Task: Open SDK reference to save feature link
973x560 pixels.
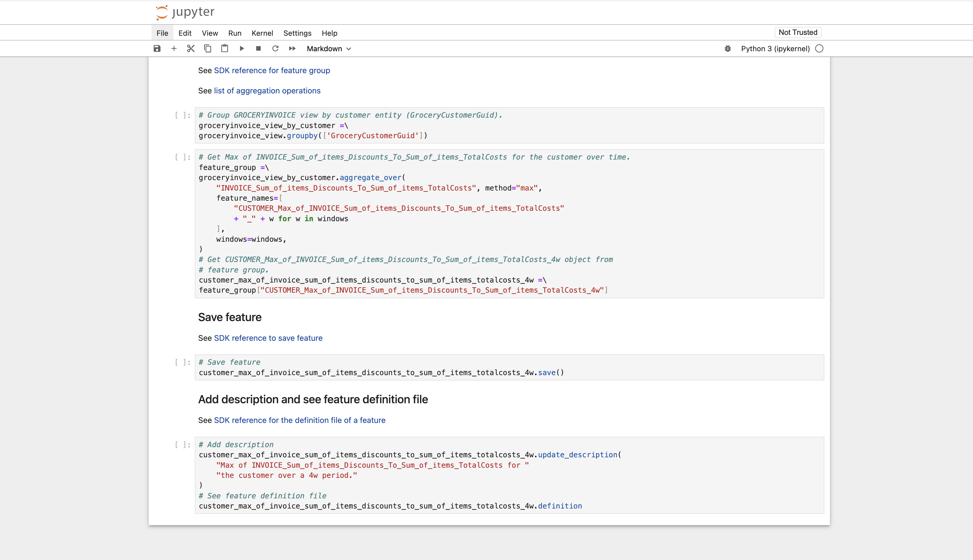Action: (x=268, y=338)
